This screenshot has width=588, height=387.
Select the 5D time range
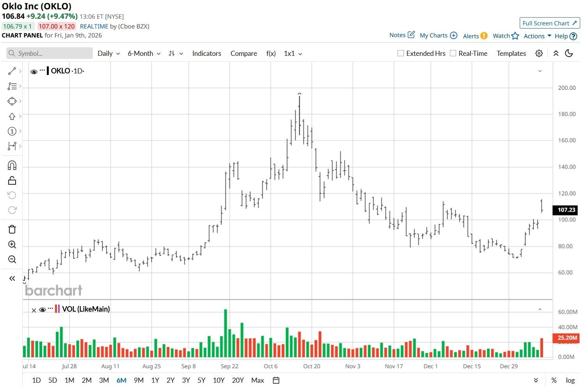[53, 380]
